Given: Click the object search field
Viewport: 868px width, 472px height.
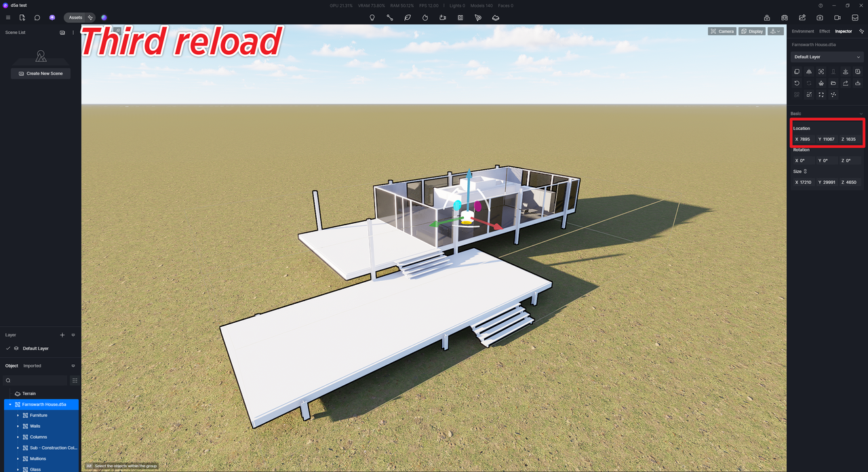Looking at the screenshot, I should tap(37, 380).
